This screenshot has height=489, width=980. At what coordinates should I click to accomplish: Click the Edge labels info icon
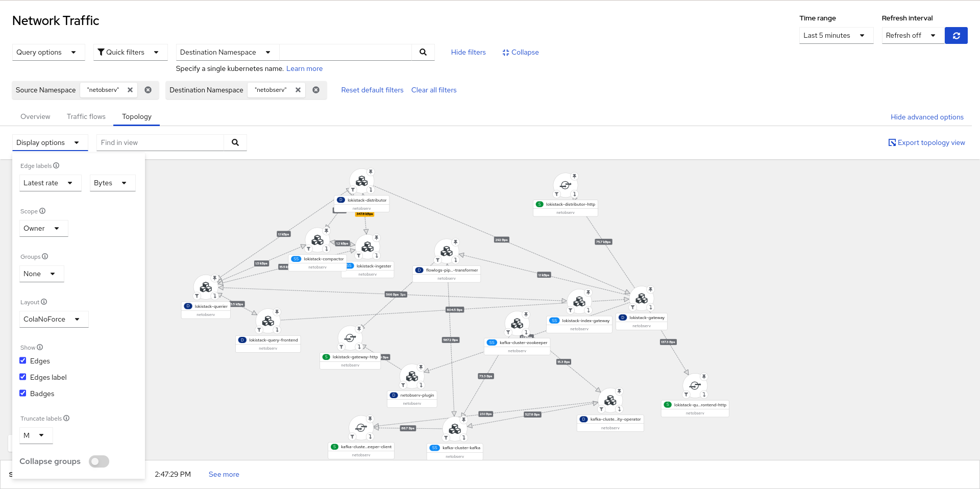[x=56, y=165]
